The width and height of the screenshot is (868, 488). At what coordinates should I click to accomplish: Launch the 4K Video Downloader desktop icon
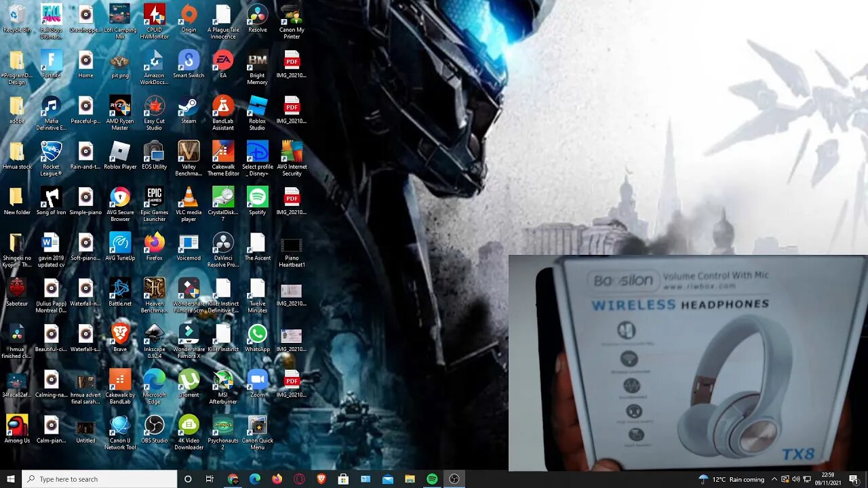[189, 431]
